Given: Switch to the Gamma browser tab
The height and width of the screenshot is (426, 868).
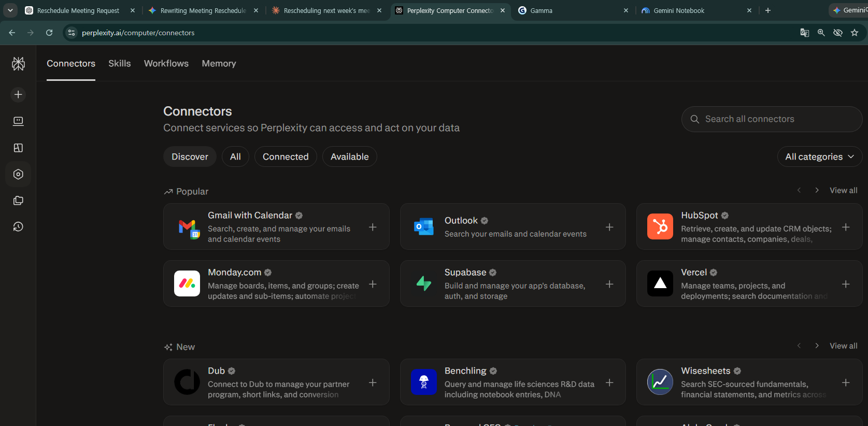Looking at the screenshot, I should coord(574,10).
